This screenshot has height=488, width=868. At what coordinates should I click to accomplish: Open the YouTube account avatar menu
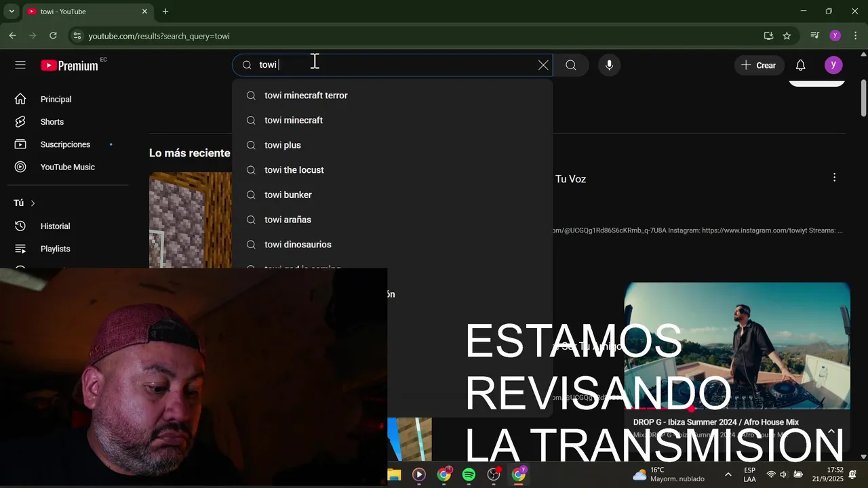click(x=833, y=65)
